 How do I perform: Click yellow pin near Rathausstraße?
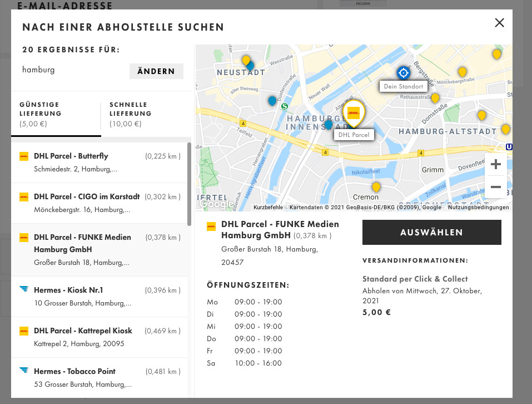[435, 98]
